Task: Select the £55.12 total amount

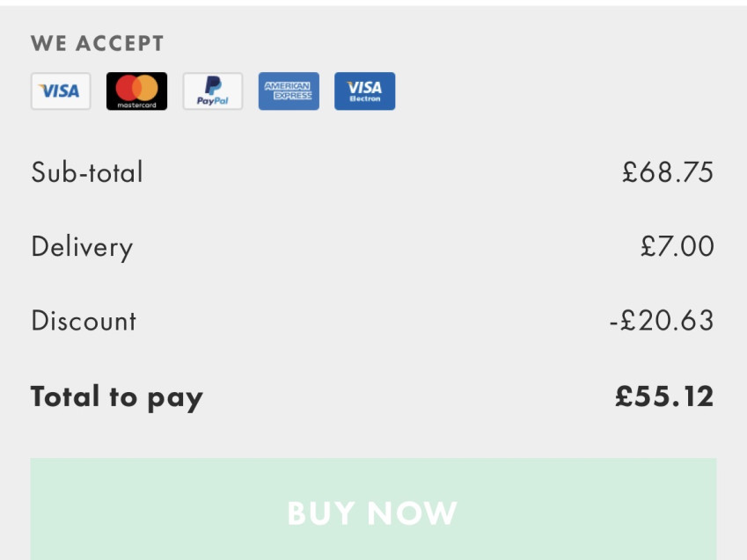Action: click(664, 396)
